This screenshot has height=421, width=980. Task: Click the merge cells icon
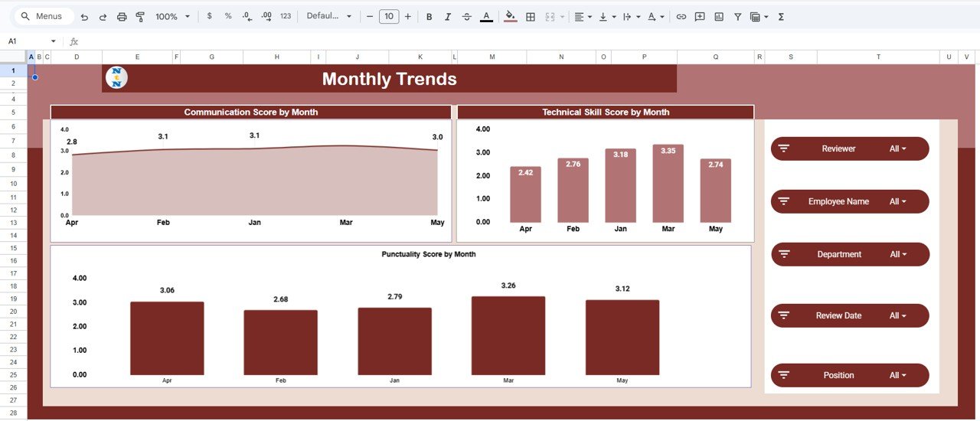tap(549, 16)
